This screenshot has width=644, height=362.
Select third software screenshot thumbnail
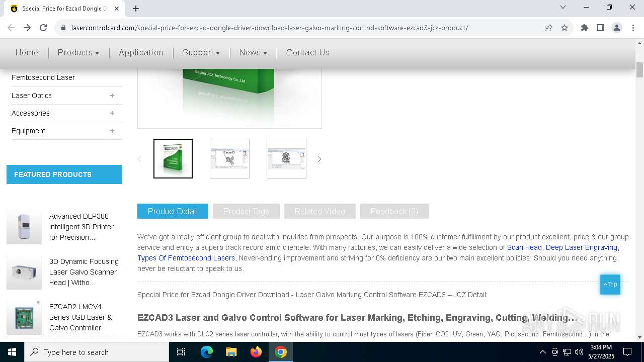[x=286, y=158]
